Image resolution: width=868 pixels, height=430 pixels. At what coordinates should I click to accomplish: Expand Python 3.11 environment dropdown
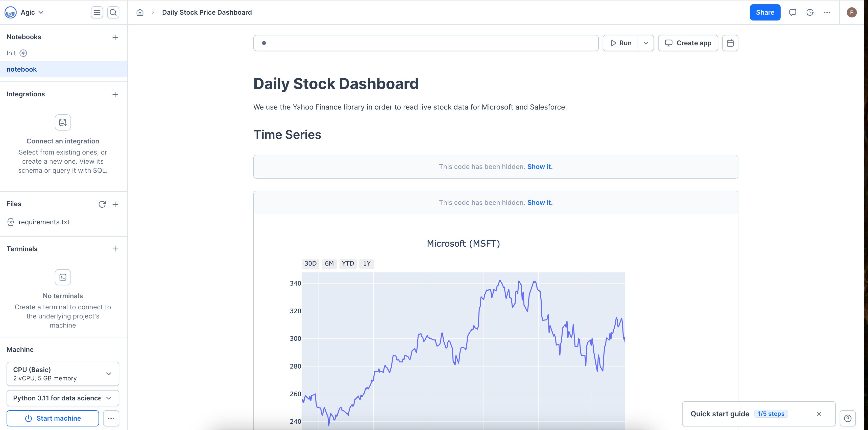pos(109,398)
